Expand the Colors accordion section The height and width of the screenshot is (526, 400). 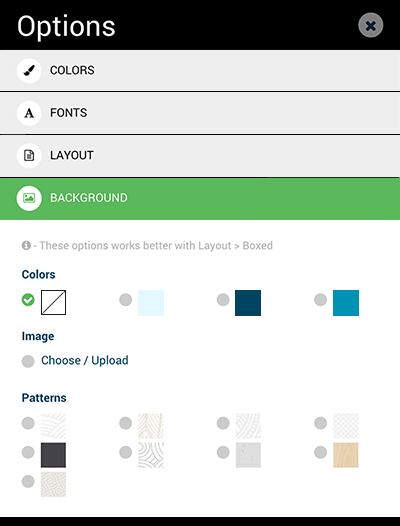pos(200,70)
